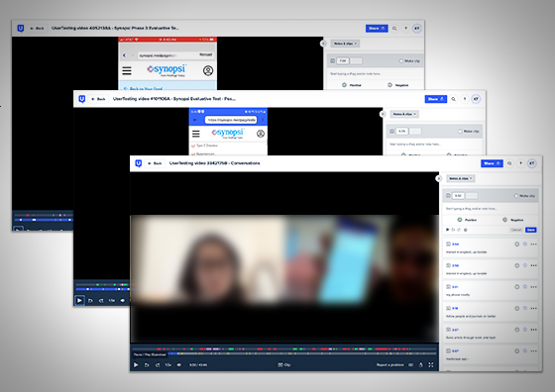
Task: Star the sixth note in the list
Action: 525,351
